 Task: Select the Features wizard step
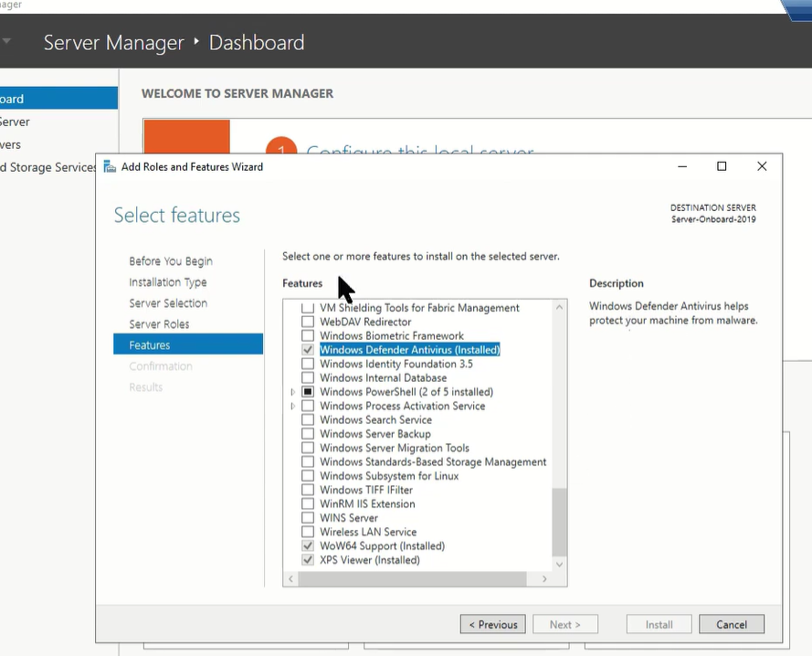coord(188,344)
